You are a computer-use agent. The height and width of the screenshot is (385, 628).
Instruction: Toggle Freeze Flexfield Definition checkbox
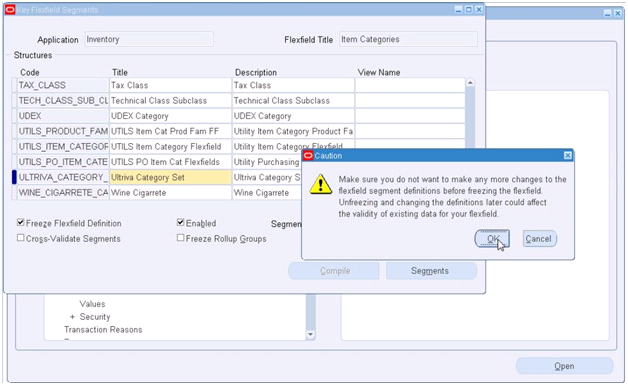click(x=20, y=222)
